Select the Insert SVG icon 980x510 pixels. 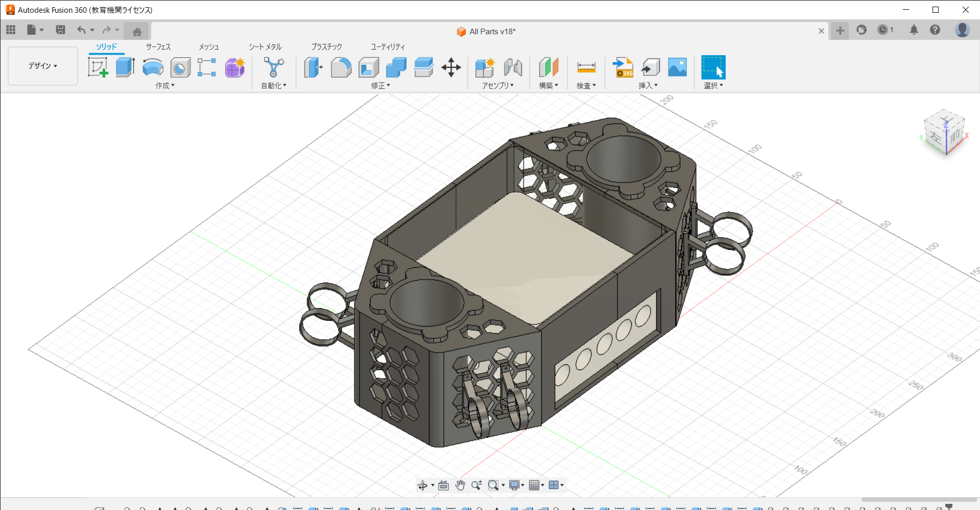(x=623, y=67)
